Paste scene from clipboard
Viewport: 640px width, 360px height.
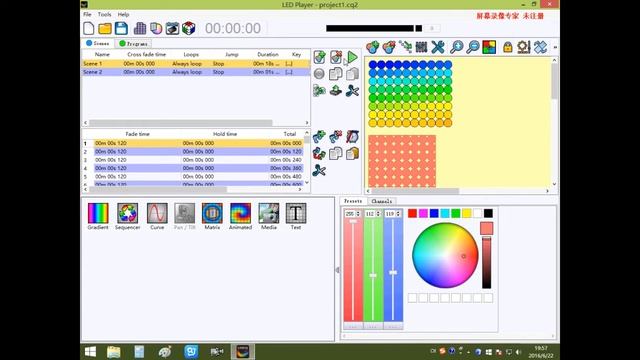tap(352, 74)
